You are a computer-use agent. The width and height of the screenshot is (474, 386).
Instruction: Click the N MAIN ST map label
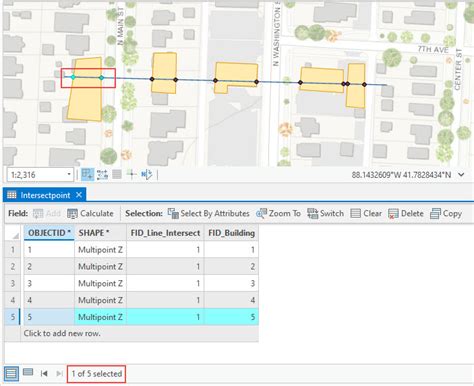(120, 26)
